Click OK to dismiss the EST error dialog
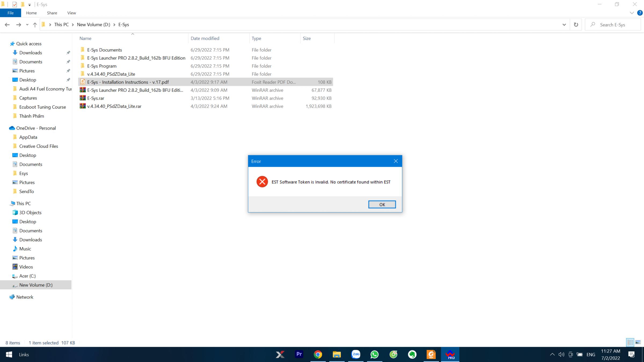 (x=382, y=204)
